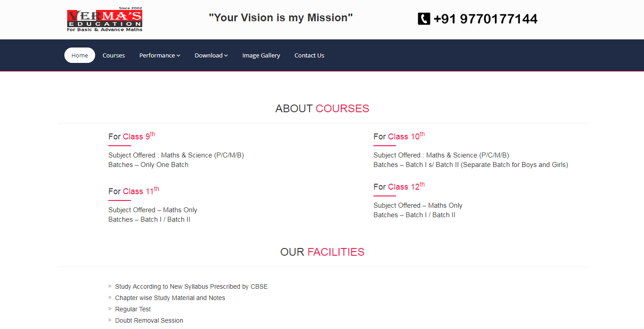Click "Chapter wise Study Material and Notes" item
Screen dimensions: 644x329
pos(170,298)
